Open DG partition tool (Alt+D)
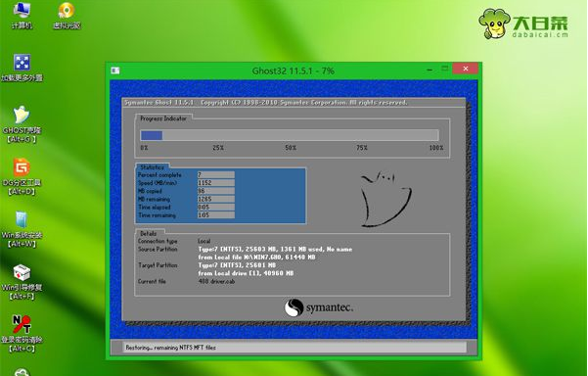The height and width of the screenshot is (376, 588). pyautogui.click(x=22, y=177)
